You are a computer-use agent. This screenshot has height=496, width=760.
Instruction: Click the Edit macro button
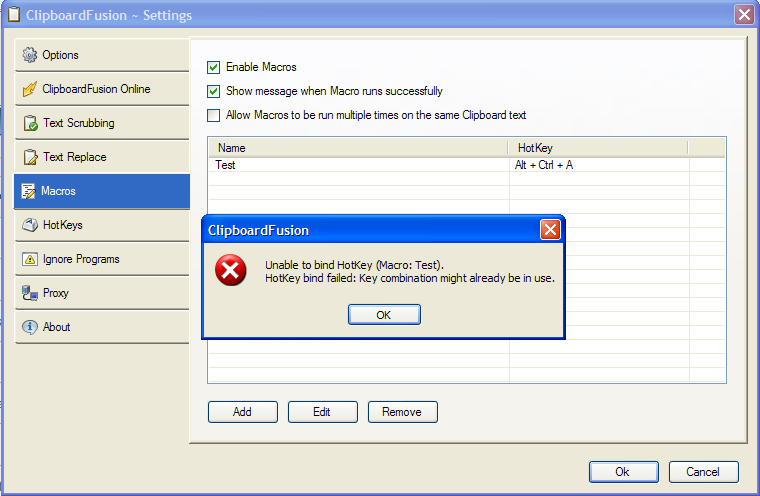[x=322, y=412]
